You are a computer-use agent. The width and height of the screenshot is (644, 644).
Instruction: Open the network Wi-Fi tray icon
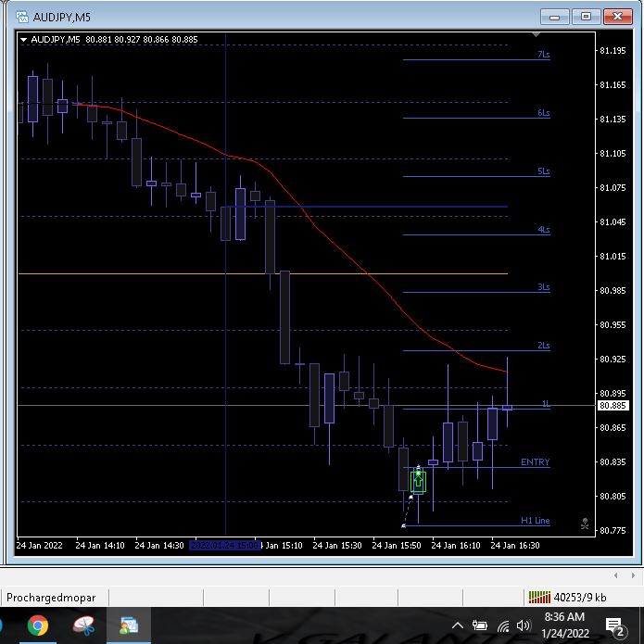coord(503,625)
